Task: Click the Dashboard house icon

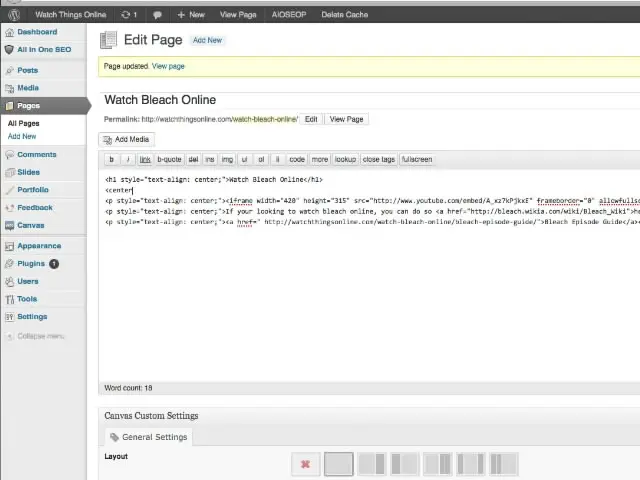Action: 9,32
